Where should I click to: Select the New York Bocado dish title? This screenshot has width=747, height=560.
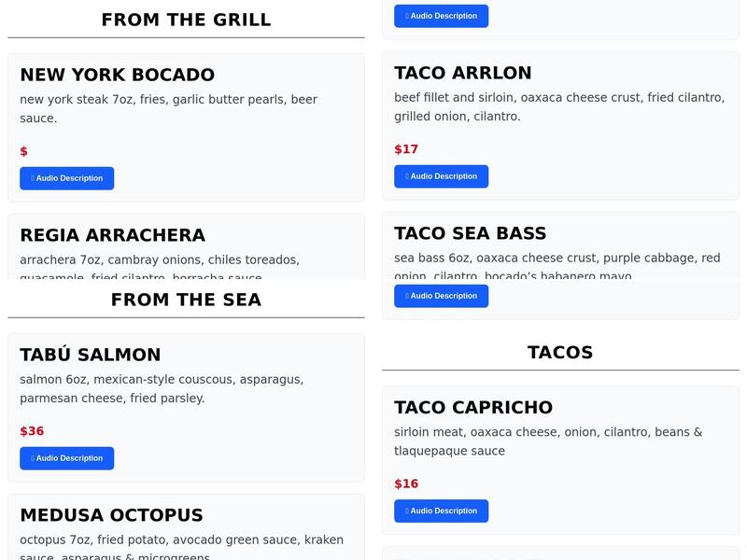pyautogui.click(x=117, y=75)
